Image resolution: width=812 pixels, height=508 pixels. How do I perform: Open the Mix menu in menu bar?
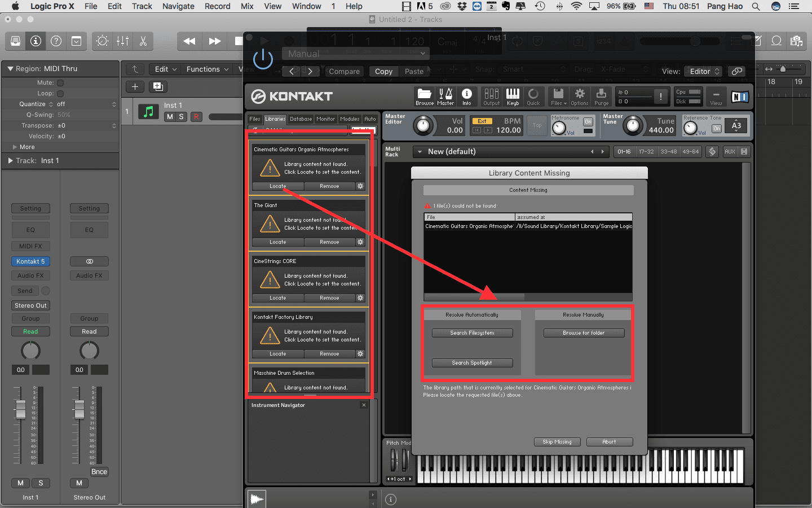pos(247,6)
